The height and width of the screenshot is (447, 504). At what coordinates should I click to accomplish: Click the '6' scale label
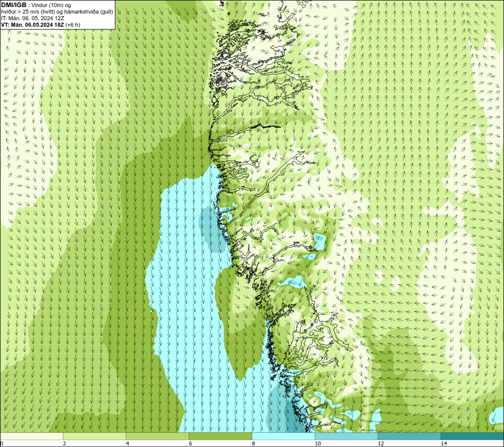click(191, 443)
